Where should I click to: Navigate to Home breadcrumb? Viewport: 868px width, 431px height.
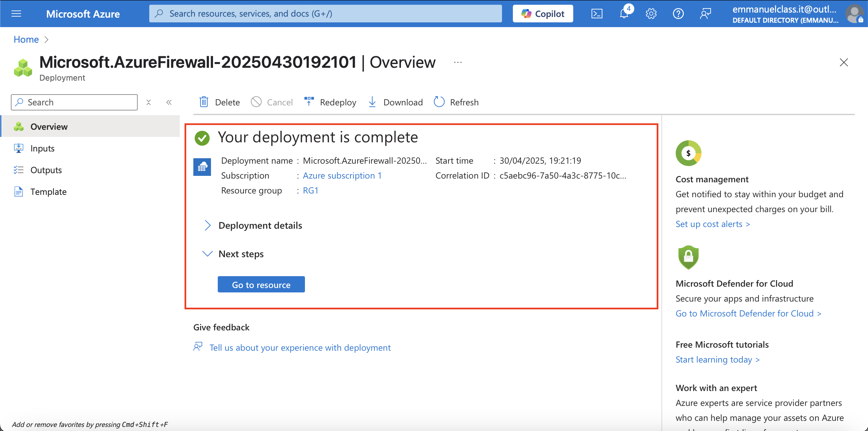26,39
